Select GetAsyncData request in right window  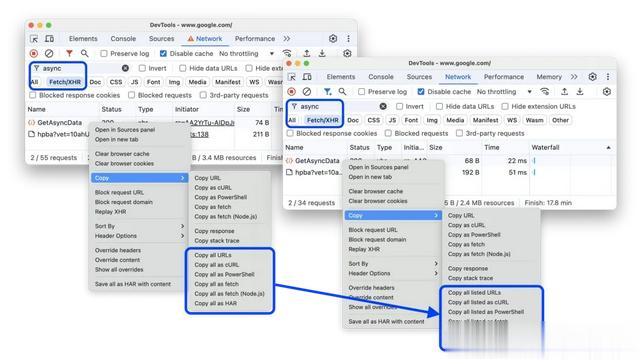point(317,161)
